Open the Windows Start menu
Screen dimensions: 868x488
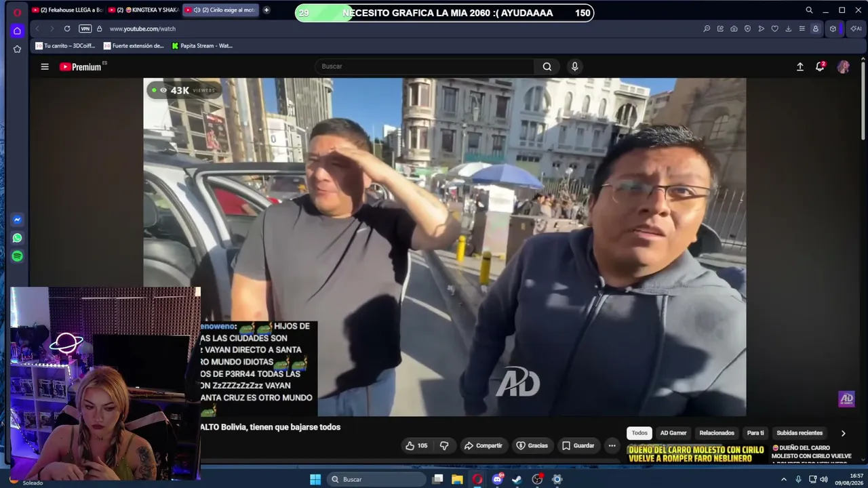click(x=315, y=479)
